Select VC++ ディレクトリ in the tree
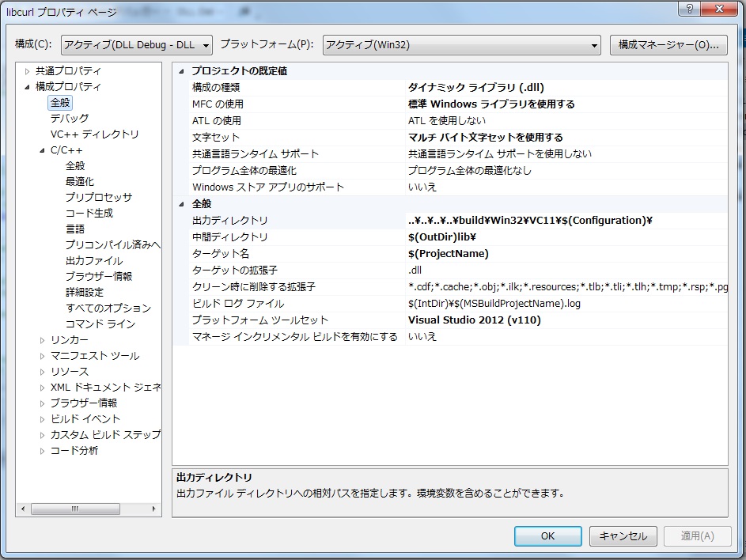Viewport: 746px width, 560px height. [94, 134]
